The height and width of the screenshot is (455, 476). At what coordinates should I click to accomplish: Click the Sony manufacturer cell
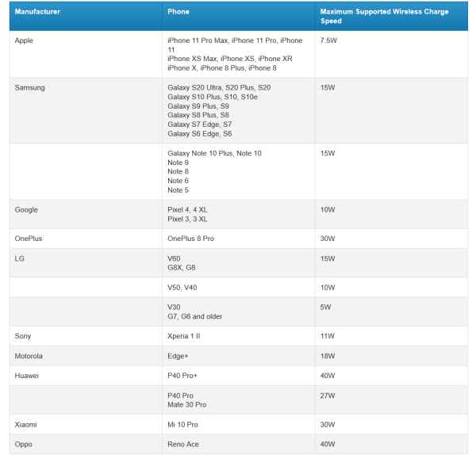tap(86, 336)
